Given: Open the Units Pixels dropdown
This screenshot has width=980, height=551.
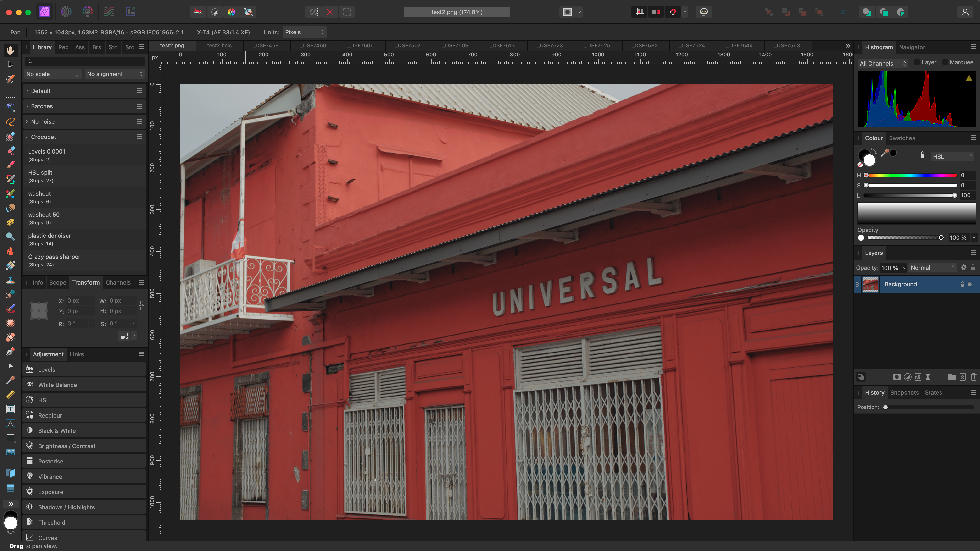Looking at the screenshot, I should pos(304,32).
